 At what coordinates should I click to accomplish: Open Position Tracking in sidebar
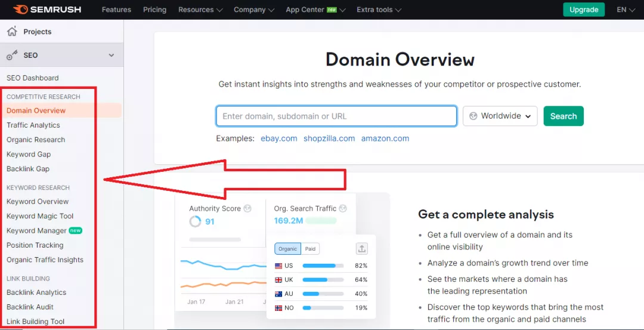[35, 245]
